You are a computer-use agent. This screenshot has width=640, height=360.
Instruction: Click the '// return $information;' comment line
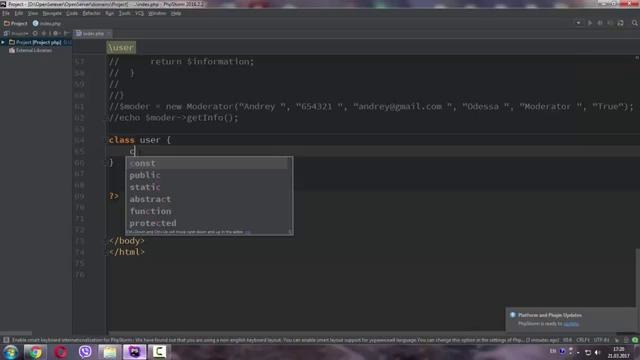(x=182, y=62)
